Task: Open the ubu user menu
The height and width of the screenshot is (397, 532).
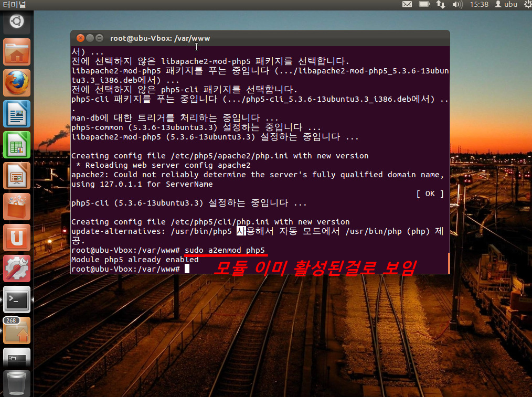Action: [x=506, y=5]
